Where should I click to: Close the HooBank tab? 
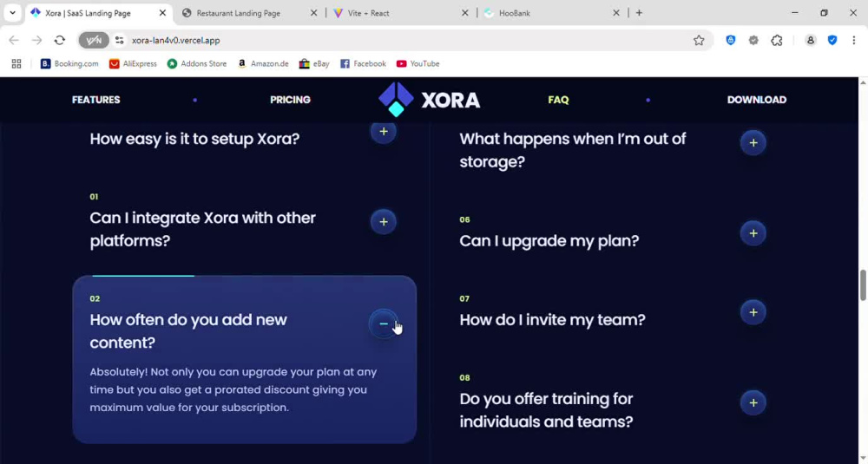pyautogui.click(x=615, y=13)
